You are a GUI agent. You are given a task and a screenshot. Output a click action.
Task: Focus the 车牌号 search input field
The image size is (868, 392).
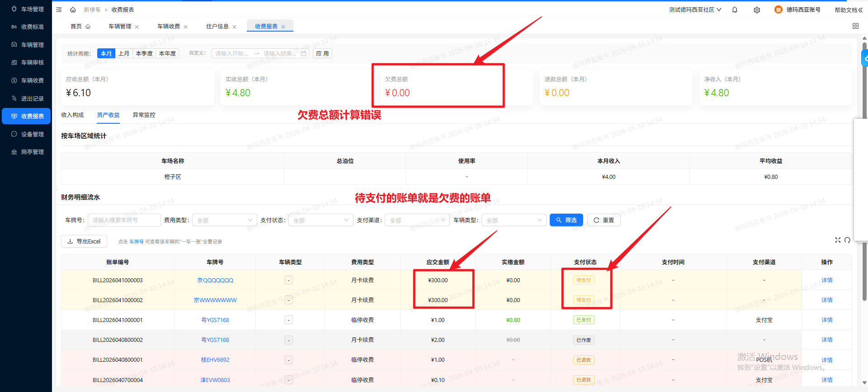click(124, 220)
